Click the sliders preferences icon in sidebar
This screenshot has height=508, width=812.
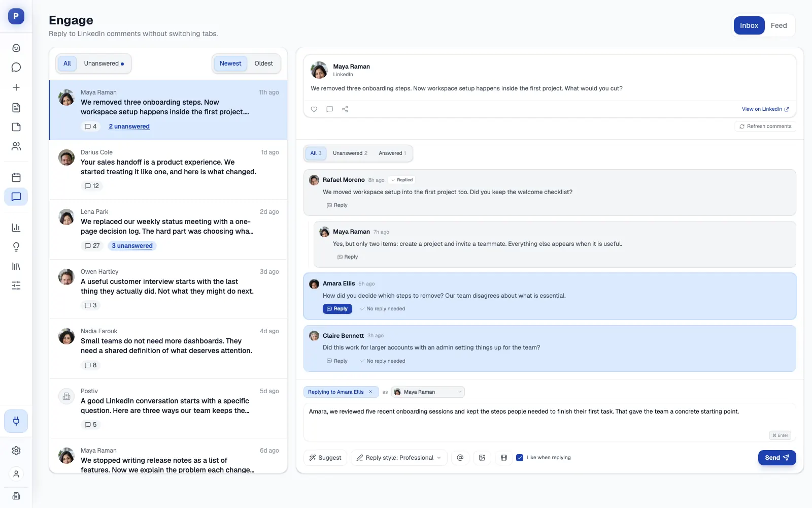click(x=16, y=285)
